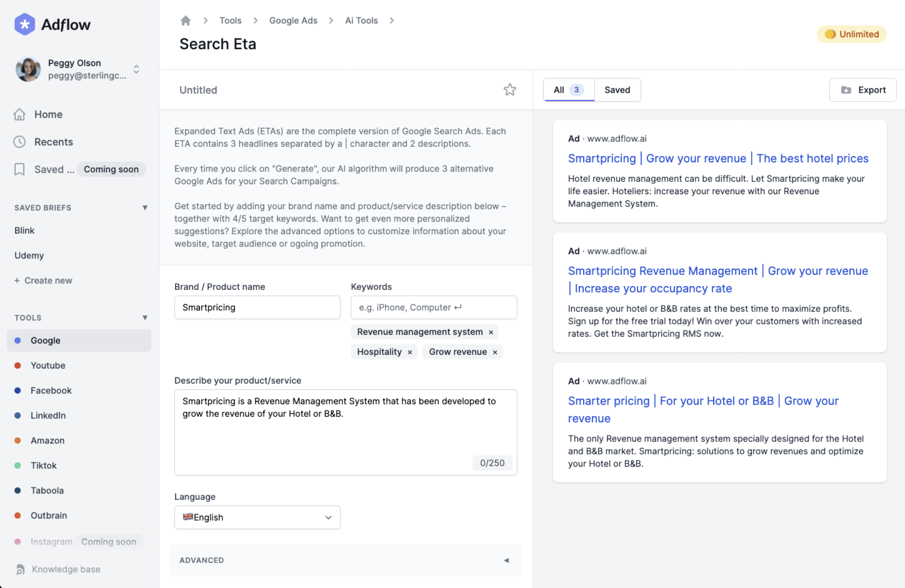Select the Google tools item
Viewport: 905px width, 588px height.
(79, 340)
